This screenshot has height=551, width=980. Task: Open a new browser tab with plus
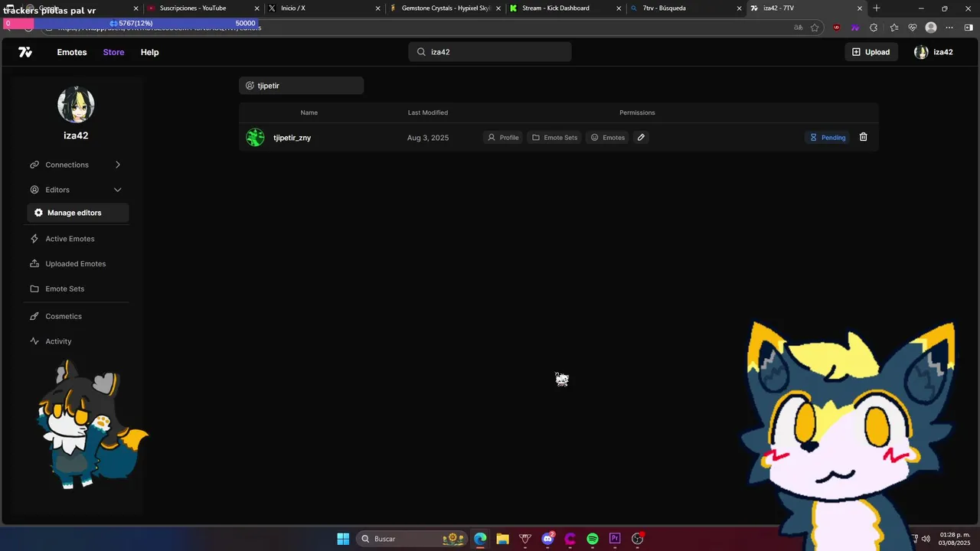pos(877,8)
